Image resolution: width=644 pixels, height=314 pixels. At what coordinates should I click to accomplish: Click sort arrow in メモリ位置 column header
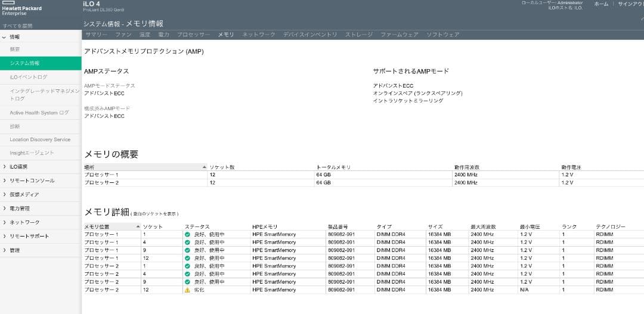pyautogui.click(x=138, y=226)
